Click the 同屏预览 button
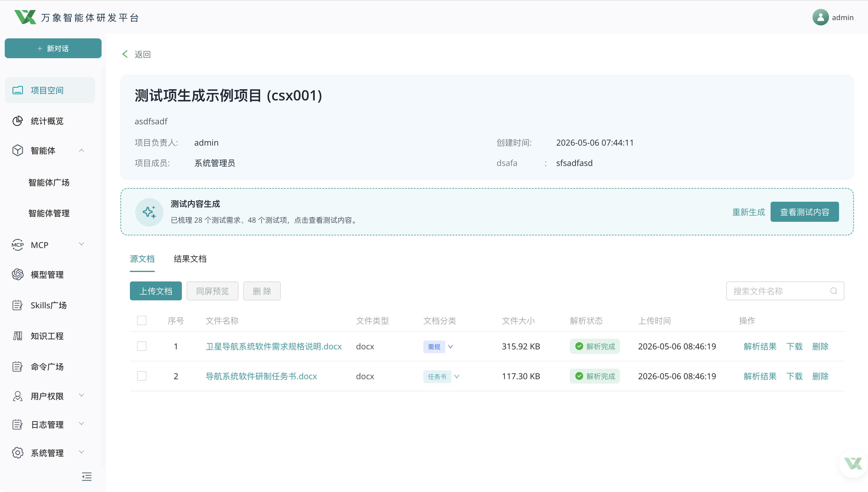This screenshot has width=868, height=492. click(213, 291)
